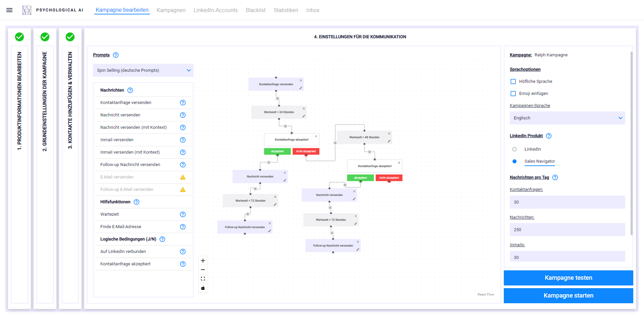Click the Nachrichten per day input field

coord(568,230)
